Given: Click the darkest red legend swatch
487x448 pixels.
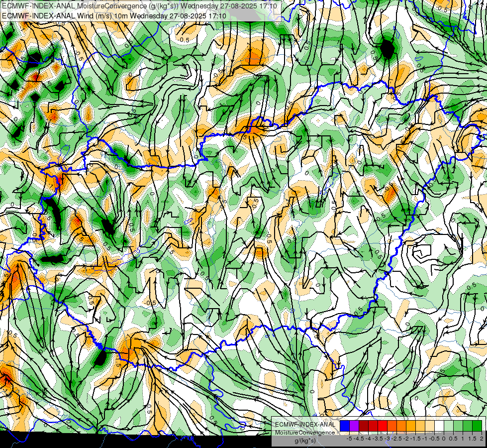Looking at the screenshot, I should [x=364, y=426].
